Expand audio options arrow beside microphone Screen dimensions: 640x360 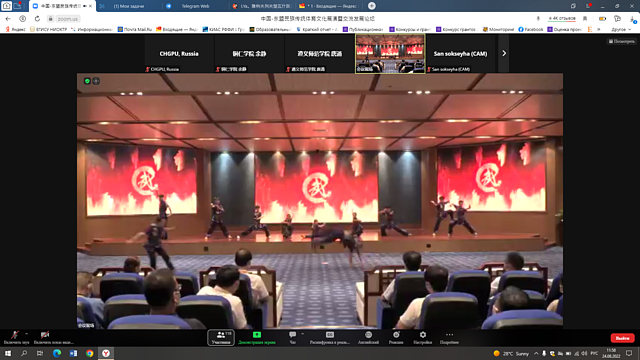pyautogui.click(x=27, y=334)
